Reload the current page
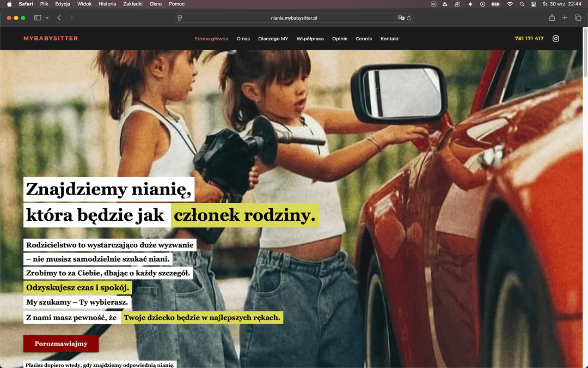 (x=409, y=18)
